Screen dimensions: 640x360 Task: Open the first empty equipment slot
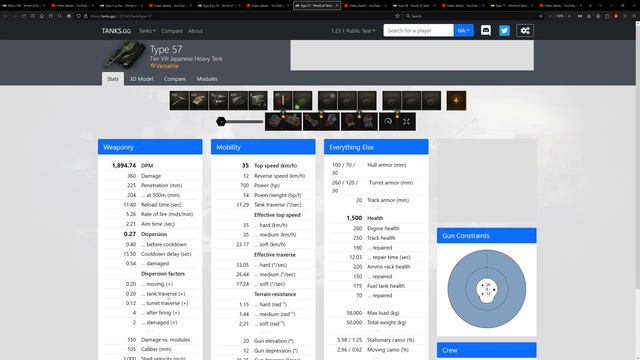pyautogui.click(x=328, y=100)
